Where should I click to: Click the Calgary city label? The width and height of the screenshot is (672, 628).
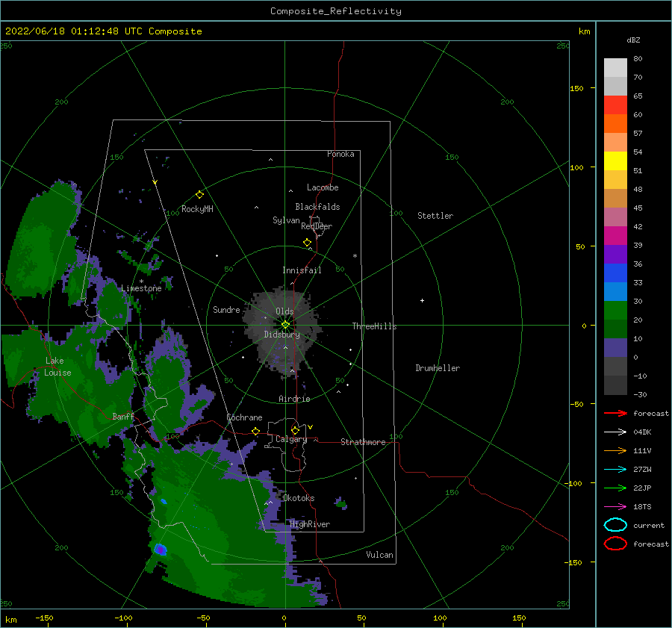291,439
